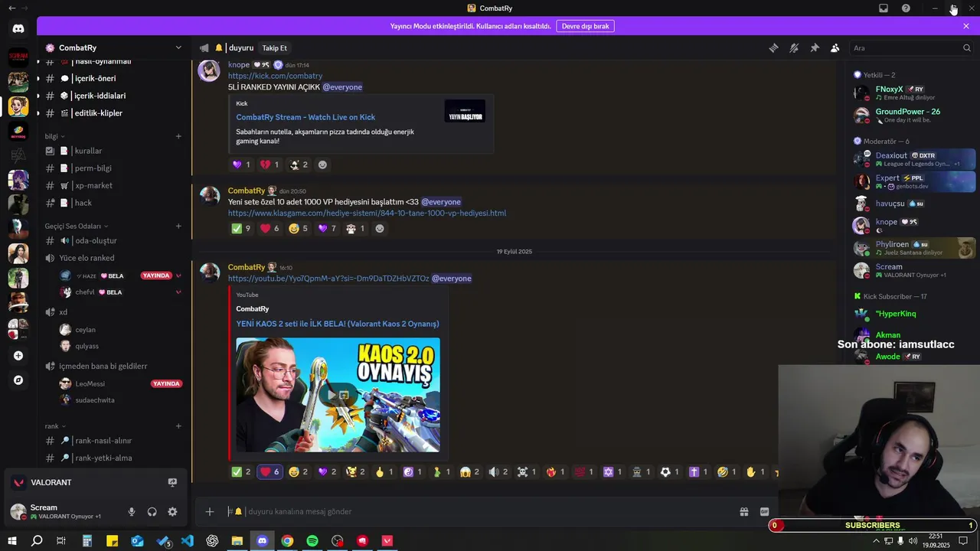The width and height of the screenshot is (980, 551).
Task: Open hack channel
Action: [x=113, y=203]
